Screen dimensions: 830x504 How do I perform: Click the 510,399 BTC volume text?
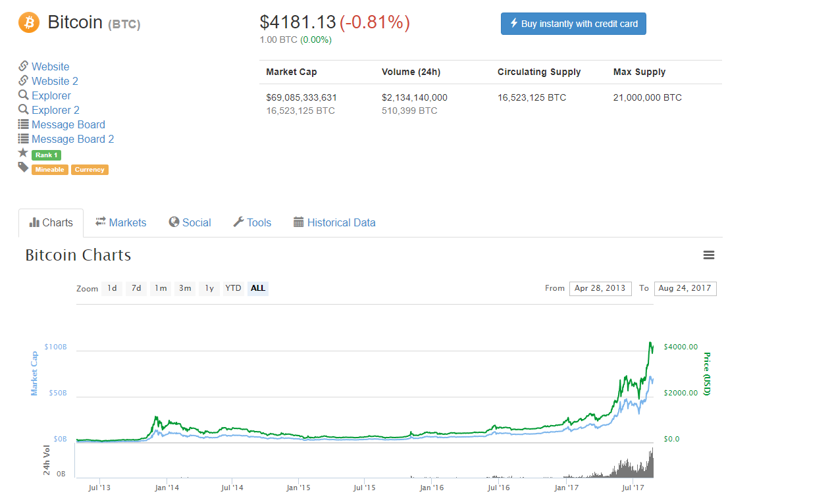(x=409, y=111)
